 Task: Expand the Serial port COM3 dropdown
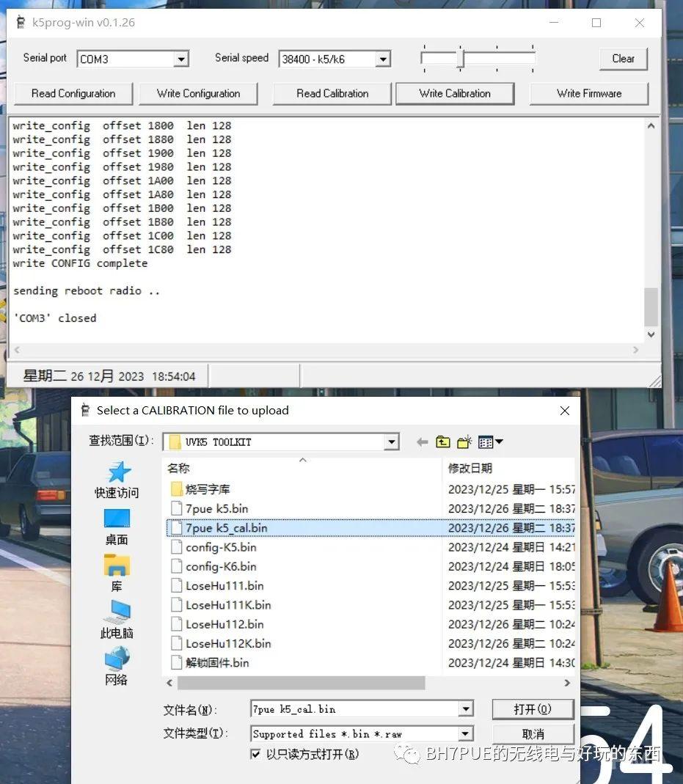181,59
